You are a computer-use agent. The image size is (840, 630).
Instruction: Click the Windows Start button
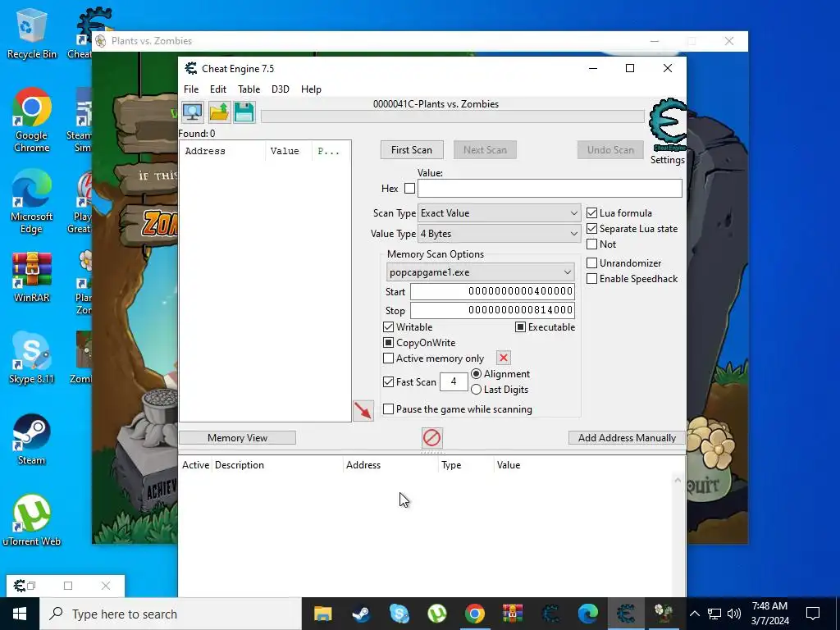(x=20, y=614)
